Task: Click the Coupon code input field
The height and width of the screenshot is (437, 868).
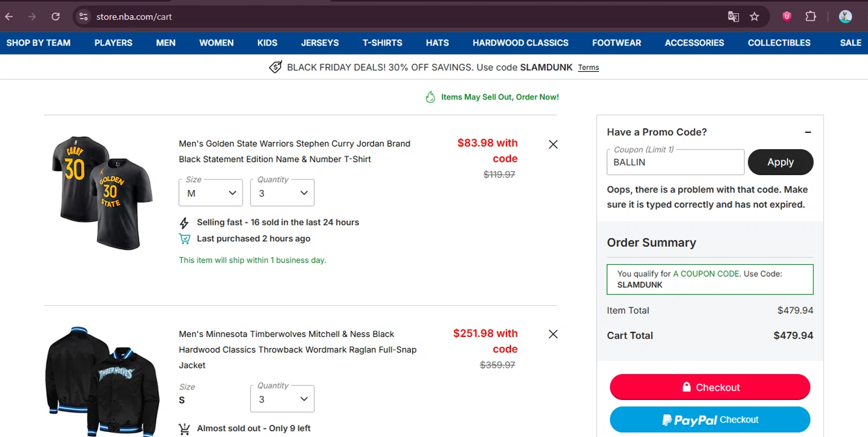Action: coord(675,162)
